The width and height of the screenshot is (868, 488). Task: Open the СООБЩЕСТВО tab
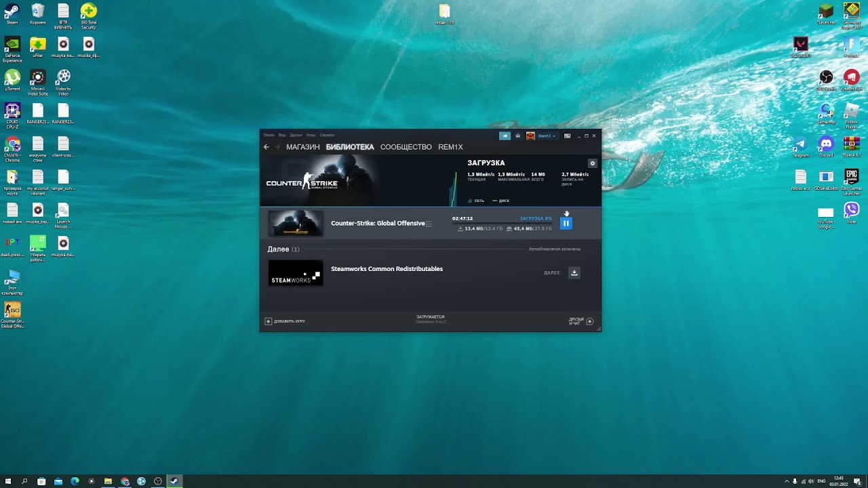click(x=406, y=147)
